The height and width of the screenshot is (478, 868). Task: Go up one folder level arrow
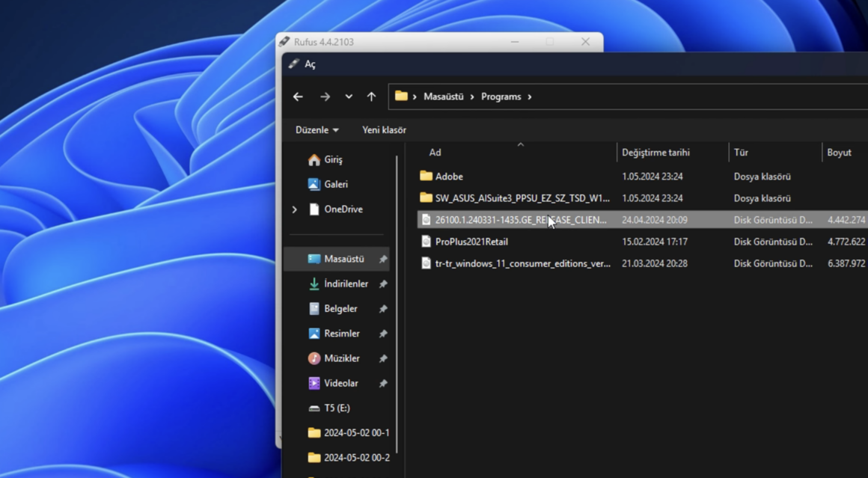click(x=371, y=96)
